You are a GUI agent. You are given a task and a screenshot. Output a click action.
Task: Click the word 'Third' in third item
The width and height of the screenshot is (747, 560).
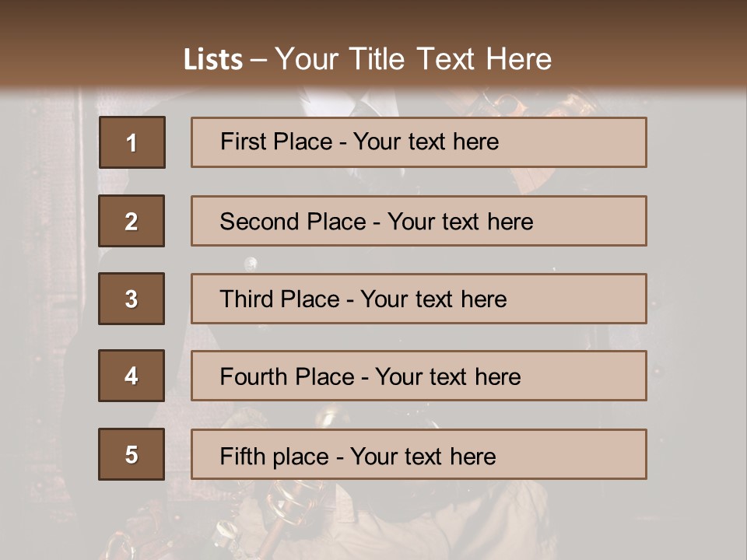(x=246, y=299)
